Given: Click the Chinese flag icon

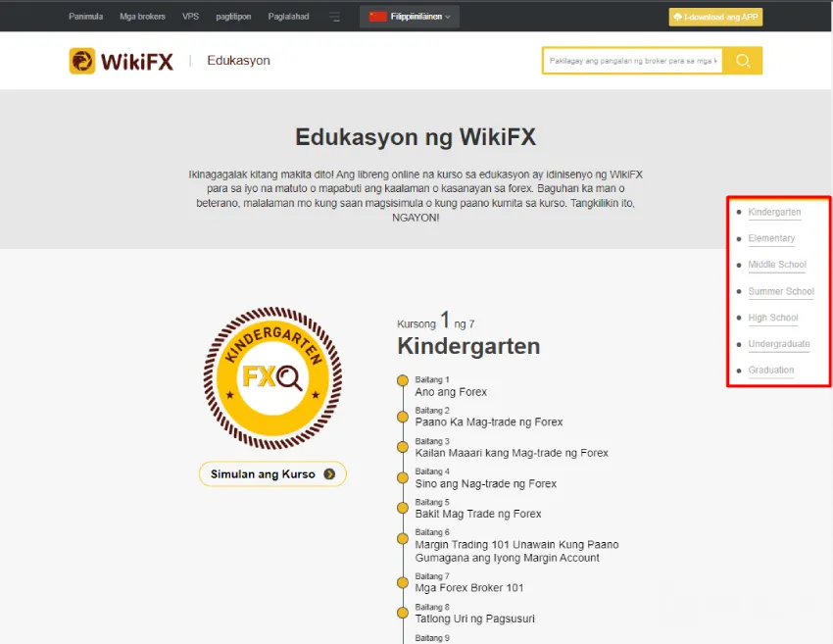Looking at the screenshot, I should [377, 17].
